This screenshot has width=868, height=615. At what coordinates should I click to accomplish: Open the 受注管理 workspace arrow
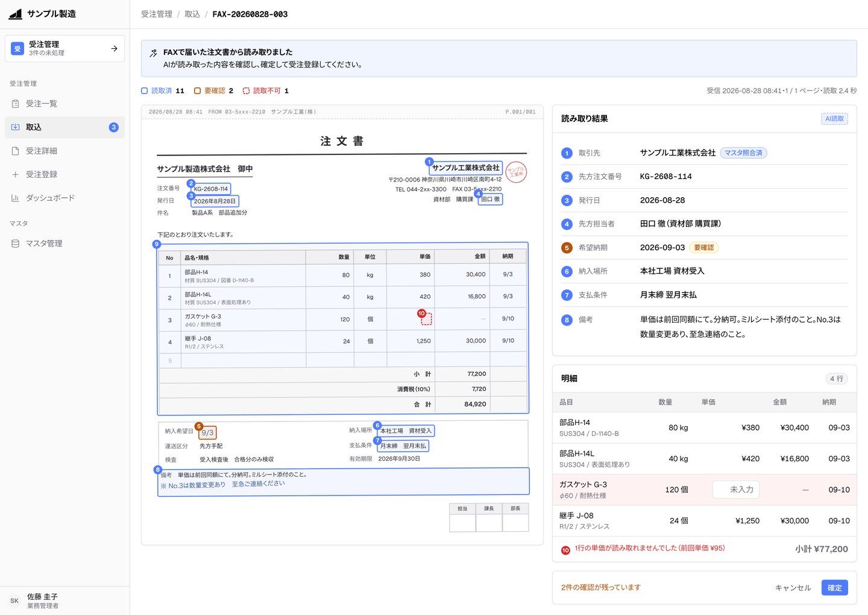point(114,48)
